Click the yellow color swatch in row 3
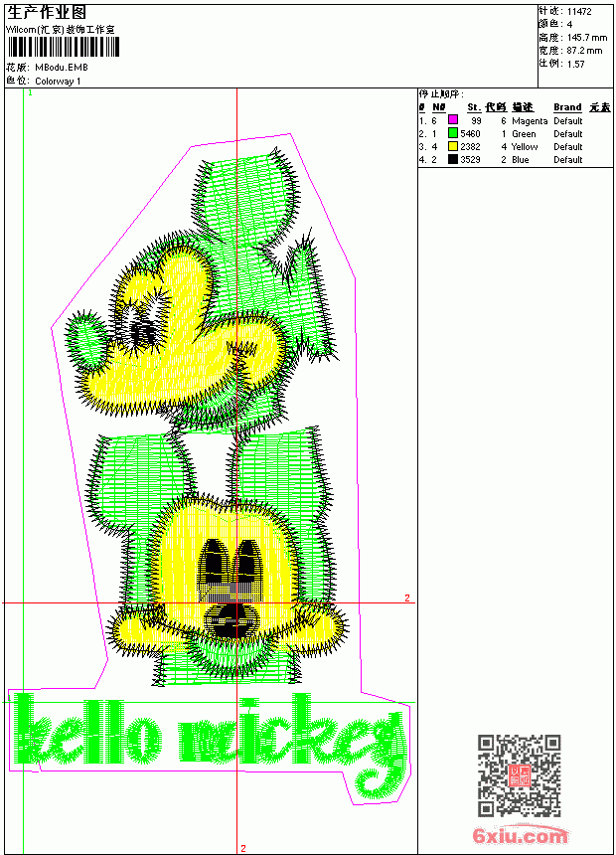This screenshot has width=616, height=855. click(452, 146)
